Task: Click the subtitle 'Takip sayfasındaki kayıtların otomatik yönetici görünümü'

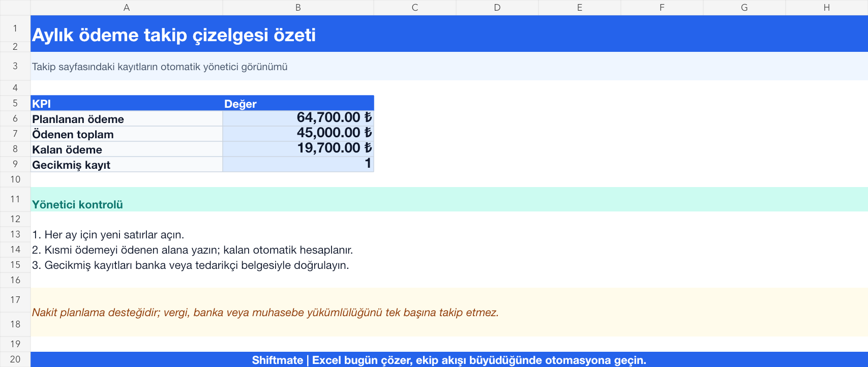Action: 160,67
